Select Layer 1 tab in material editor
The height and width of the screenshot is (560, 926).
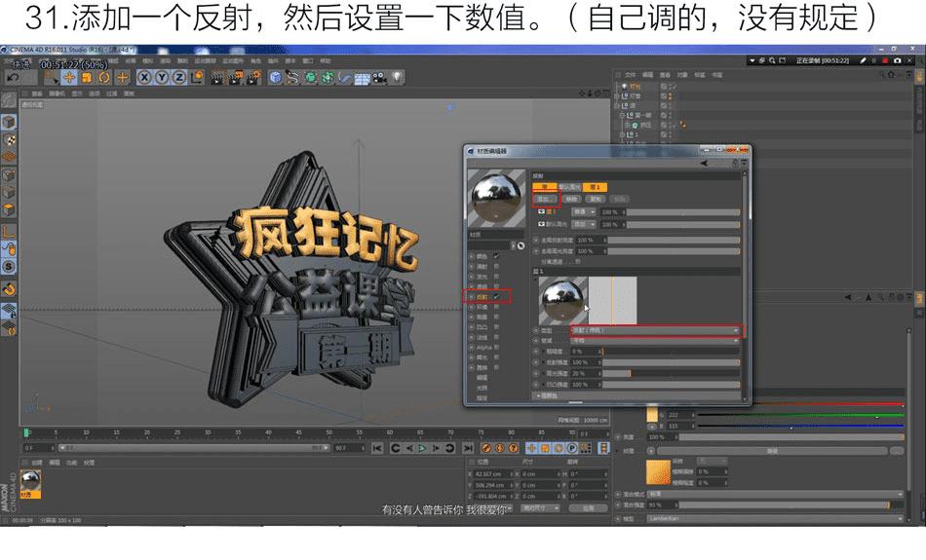pos(595,187)
